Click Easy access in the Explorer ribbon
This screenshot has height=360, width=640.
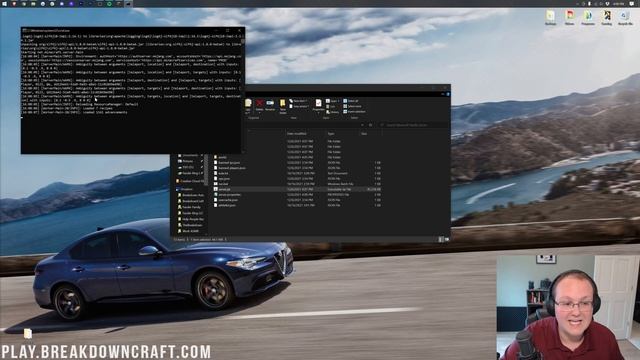[x=299, y=106]
